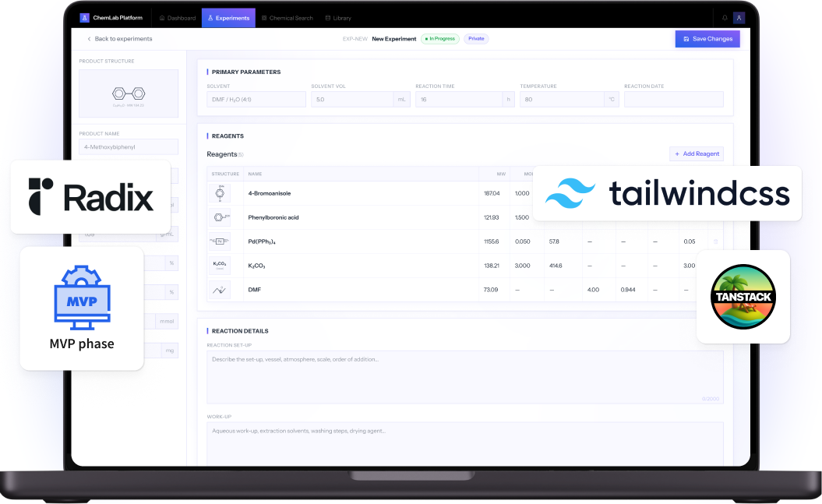Click the ChemLab Platform brand name
Screen dimensions: 822x504
118,18
